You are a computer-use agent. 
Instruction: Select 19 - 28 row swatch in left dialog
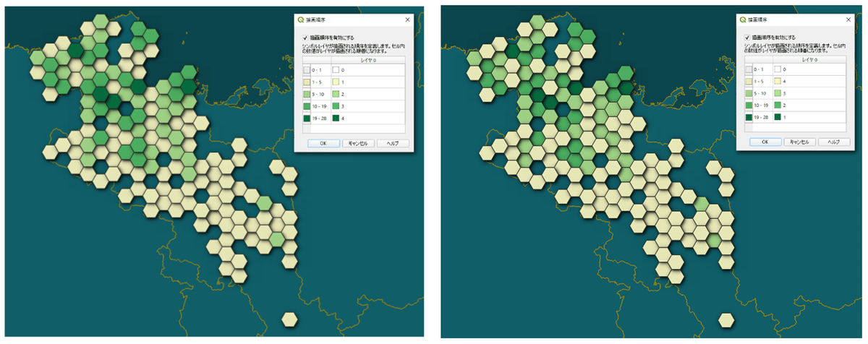(307, 118)
